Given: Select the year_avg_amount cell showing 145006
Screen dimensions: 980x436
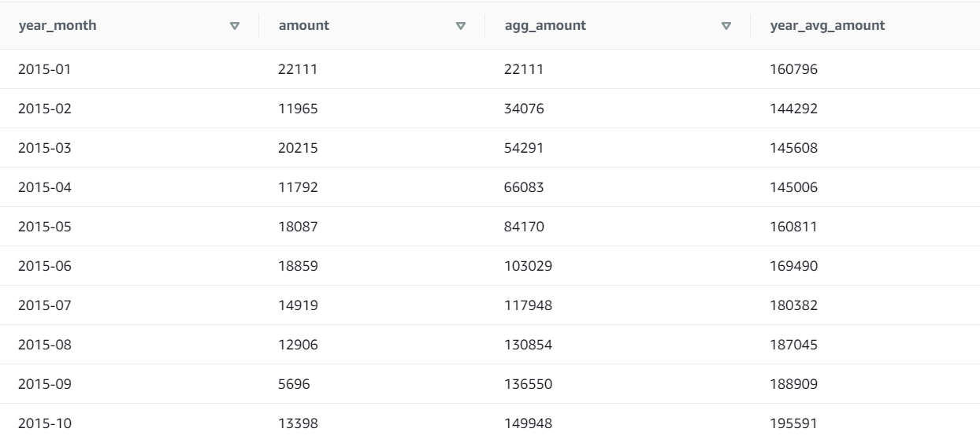Looking at the screenshot, I should [x=794, y=187].
